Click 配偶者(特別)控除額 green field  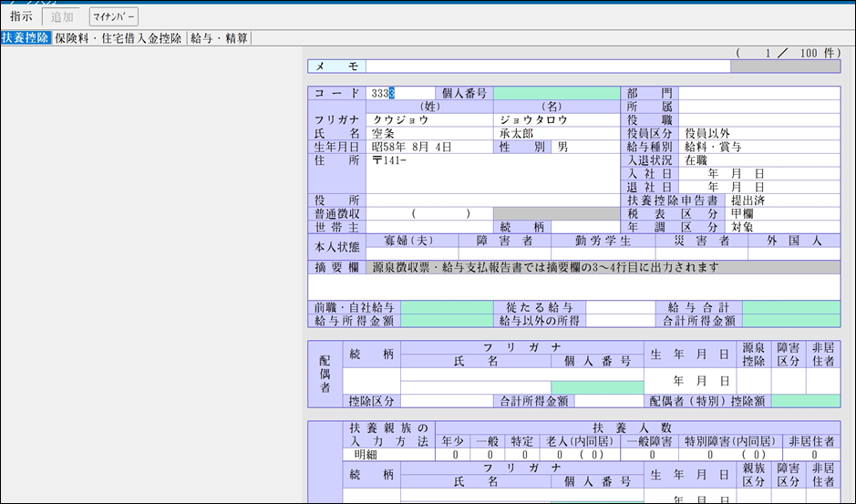pos(806,401)
